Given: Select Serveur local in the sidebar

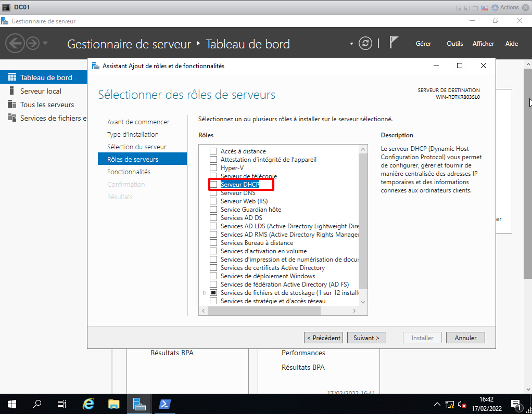Looking at the screenshot, I should [x=41, y=91].
